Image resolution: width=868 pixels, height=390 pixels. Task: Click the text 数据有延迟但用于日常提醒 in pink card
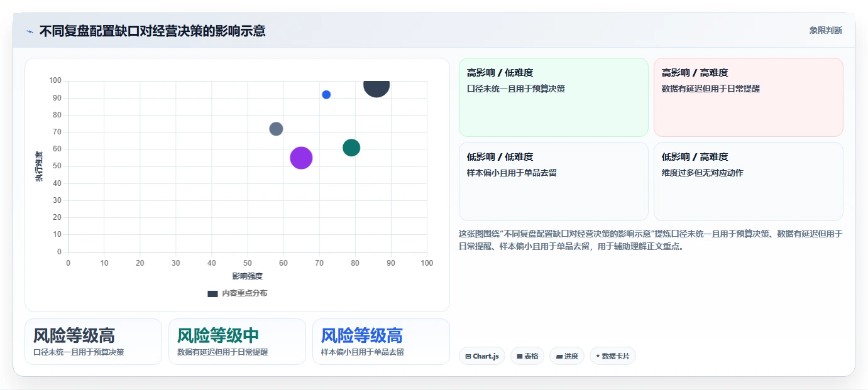pyautogui.click(x=711, y=89)
